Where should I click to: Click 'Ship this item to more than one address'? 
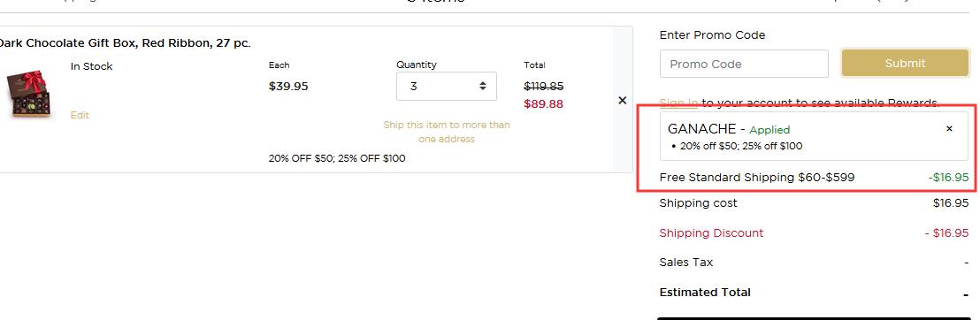(447, 132)
